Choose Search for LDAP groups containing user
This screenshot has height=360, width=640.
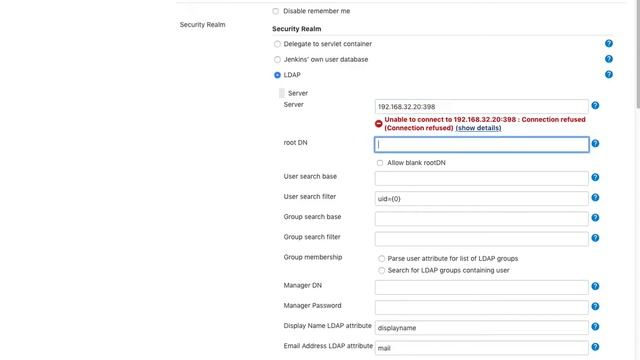tap(381, 271)
